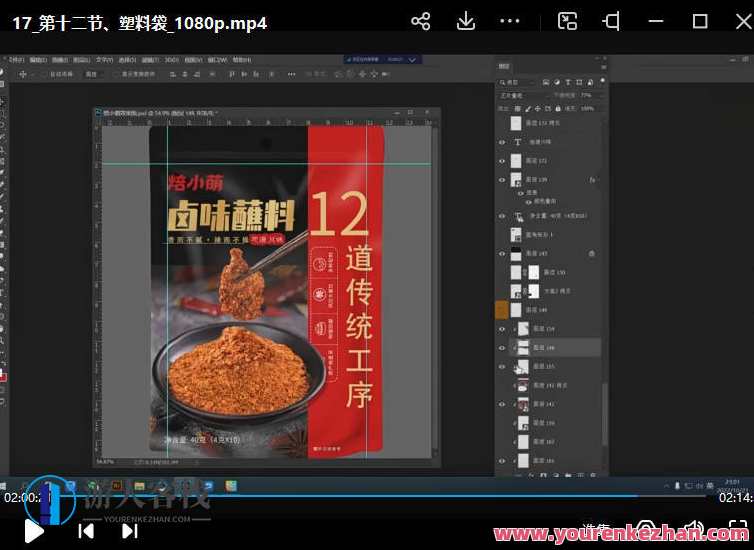Open the 编辑 (Edit) menu
Viewport: 754px width, 550px height.
pyautogui.click(x=38, y=60)
